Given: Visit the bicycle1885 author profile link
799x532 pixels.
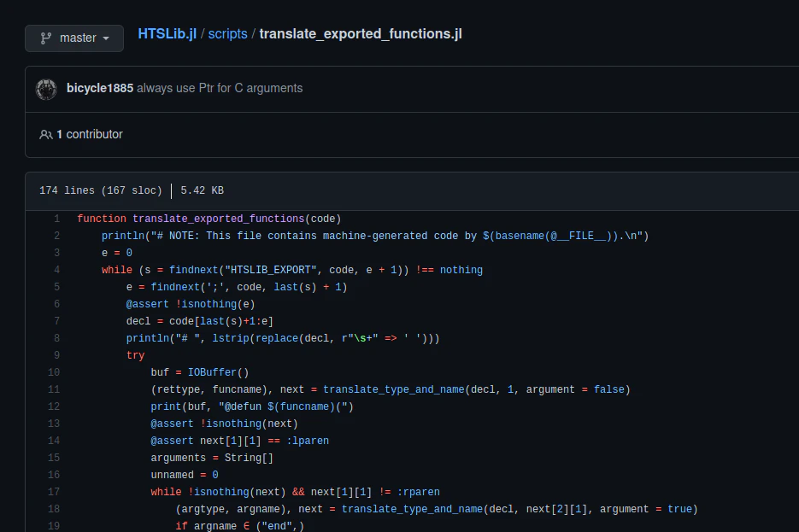Looking at the screenshot, I should click(x=100, y=88).
